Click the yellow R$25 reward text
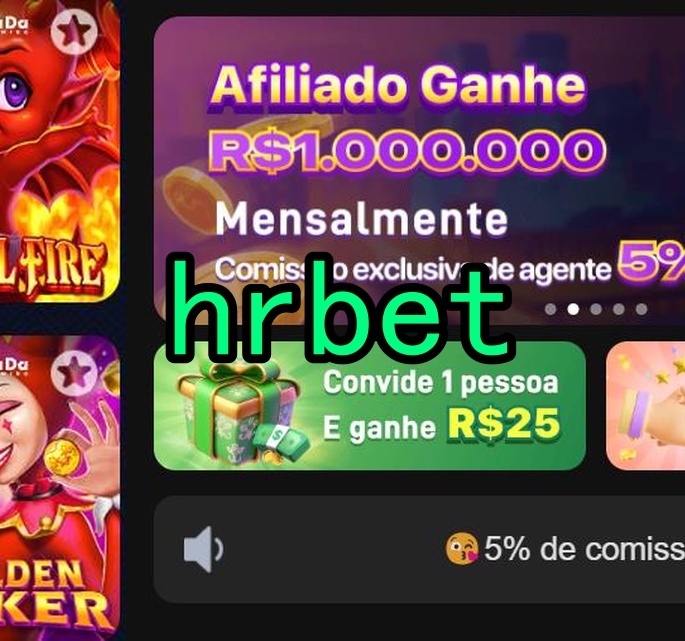The image size is (685, 641). (504, 423)
